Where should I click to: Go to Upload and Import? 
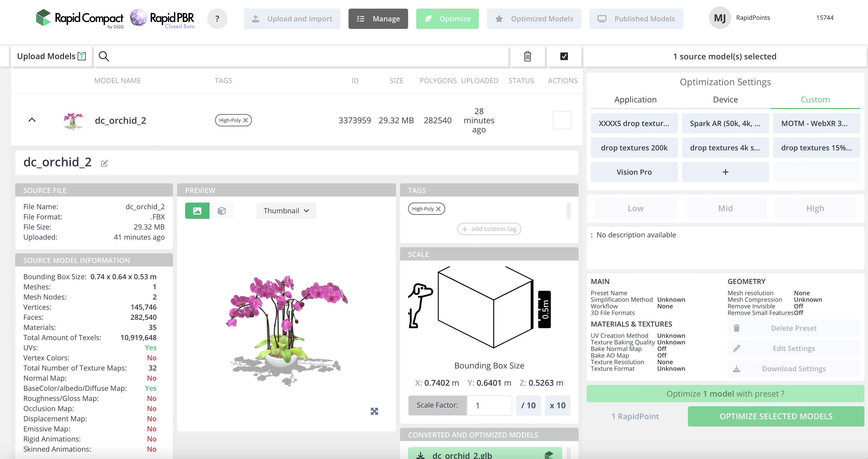[292, 19]
